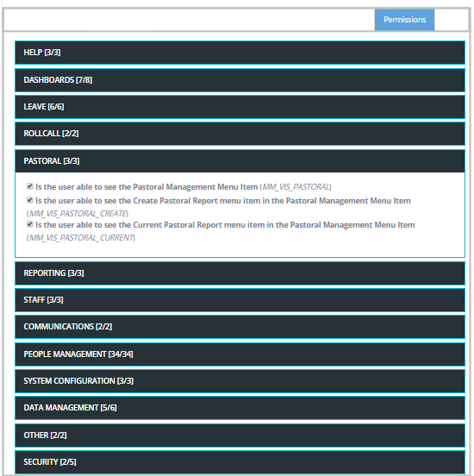Expand the PEOPLE MANAGEMENT [34/34] section
Image resolution: width=474 pixels, height=476 pixels.
(x=240, y=354)
